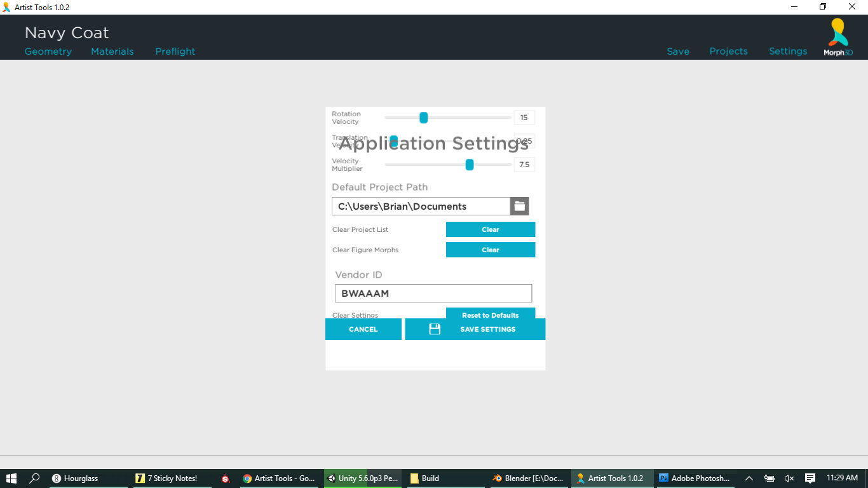Click the muted volume tray icon
The height and width of the screenshot is (488, 868).
tap(789, 478)
